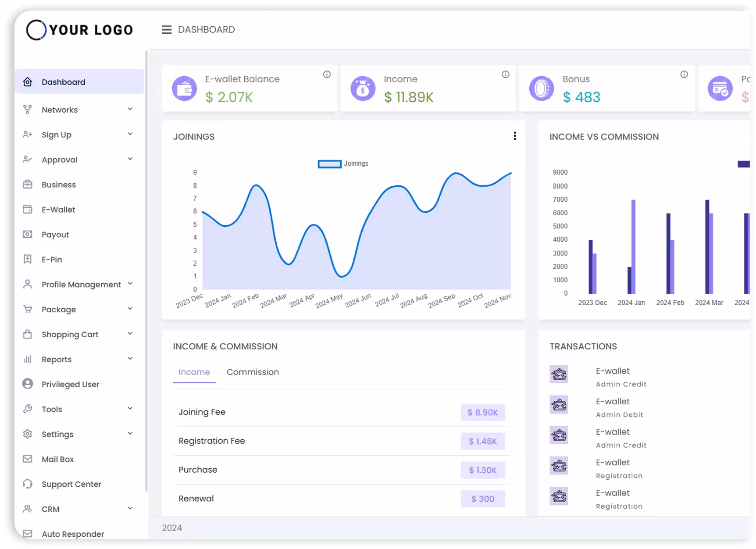Image resolution: width=756 pixels, height=549 pixels.
Task: Open the Joinings chart three-dot menu
Action: tap(514, 136)
